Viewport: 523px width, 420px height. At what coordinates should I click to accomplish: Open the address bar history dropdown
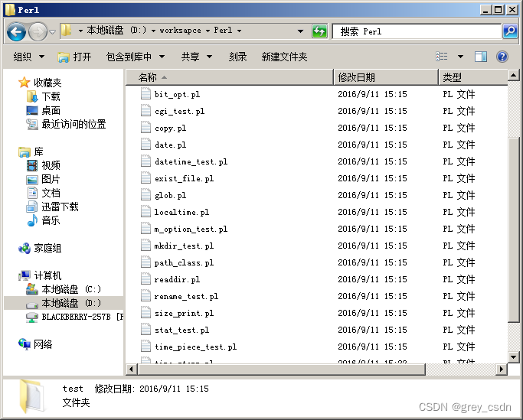click(x=300, y=31)
